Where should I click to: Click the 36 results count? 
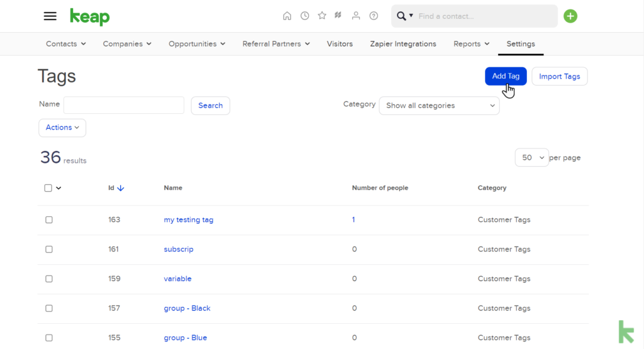click(x=64, y=158)
